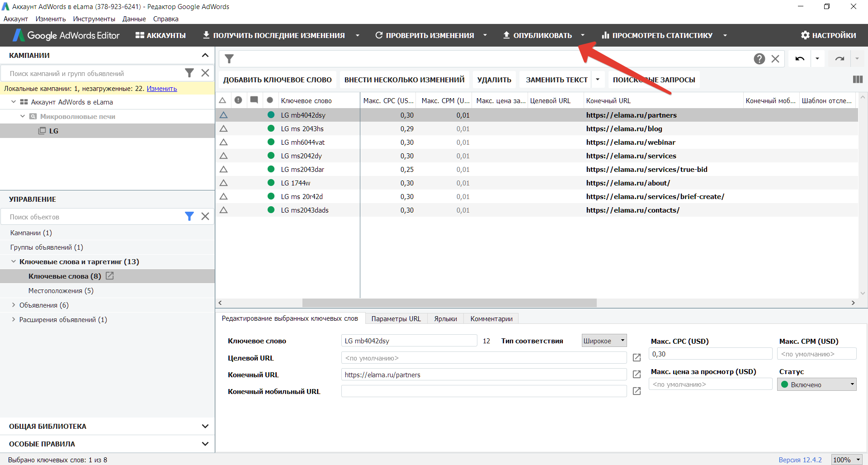Switch to Ярлыки tab
Image resolution: width=868 pixels, height=465 pixels.
[x=445, y=319]
